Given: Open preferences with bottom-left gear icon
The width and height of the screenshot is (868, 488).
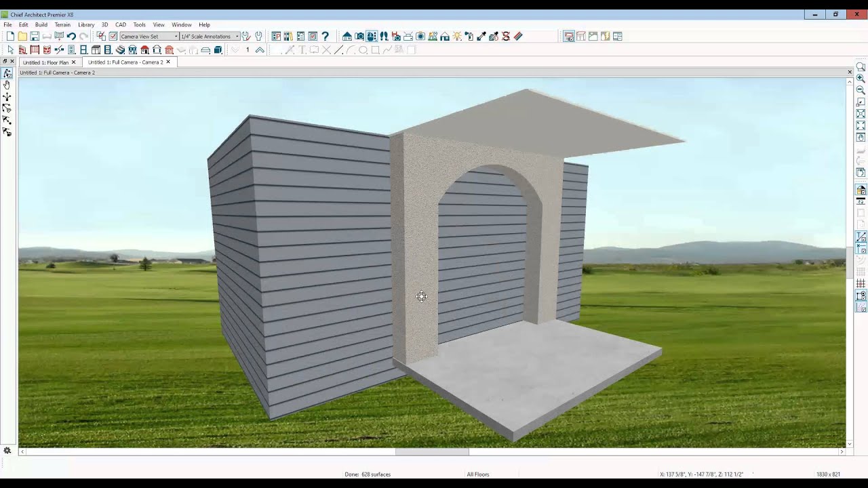Looking at the screenshot, I should point(7,451).
